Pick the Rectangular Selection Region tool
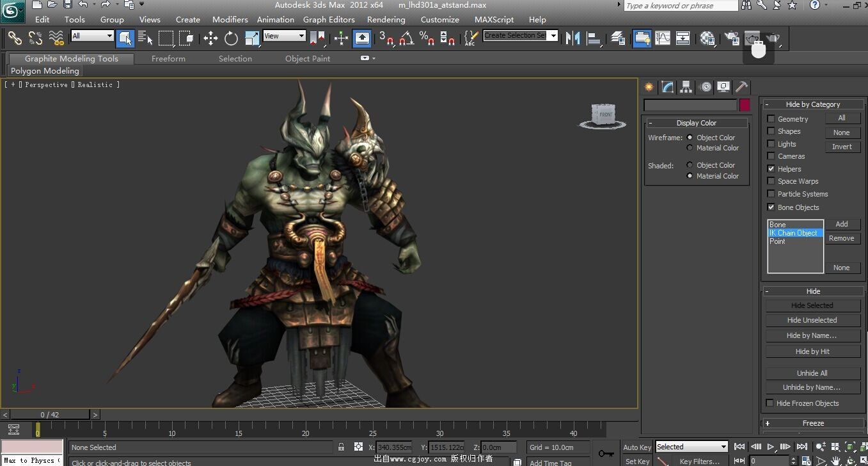 166,38
